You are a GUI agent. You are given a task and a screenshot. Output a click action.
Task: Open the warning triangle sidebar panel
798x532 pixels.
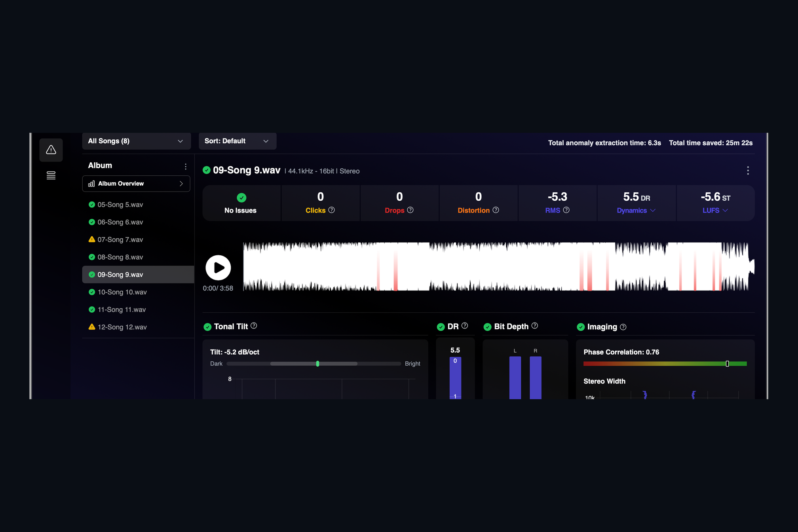[51, 150]
